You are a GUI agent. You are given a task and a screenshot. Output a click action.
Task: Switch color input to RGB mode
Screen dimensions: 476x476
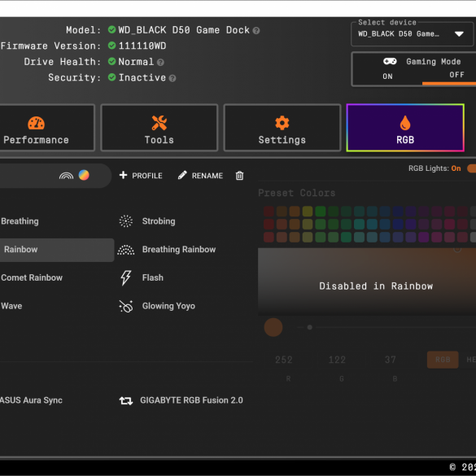click(x=443, y=360)
